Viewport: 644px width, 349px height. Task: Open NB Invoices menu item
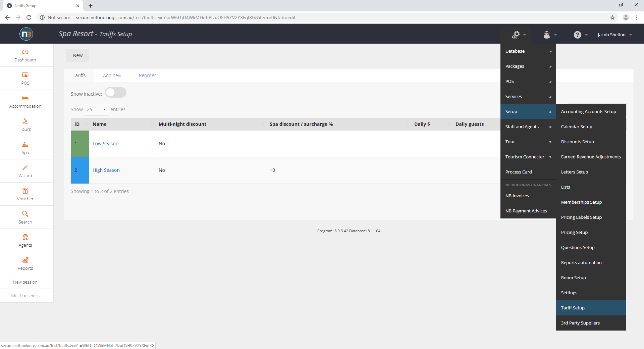pyautogui.click(x=528, y=196)
